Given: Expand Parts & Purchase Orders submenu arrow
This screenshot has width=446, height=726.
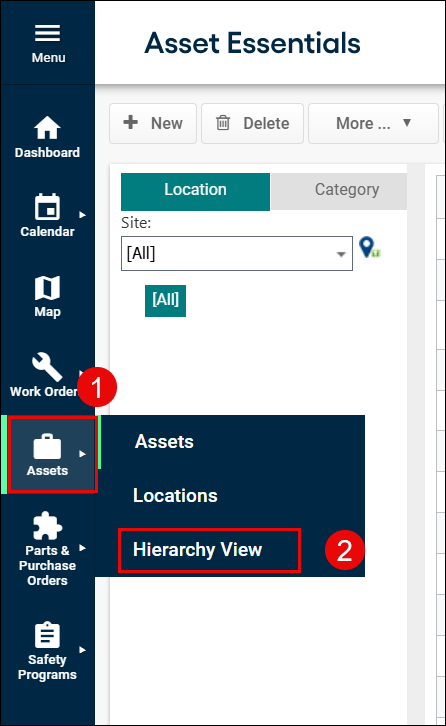Looking at the screenshot, I should (x=82, y=548).
